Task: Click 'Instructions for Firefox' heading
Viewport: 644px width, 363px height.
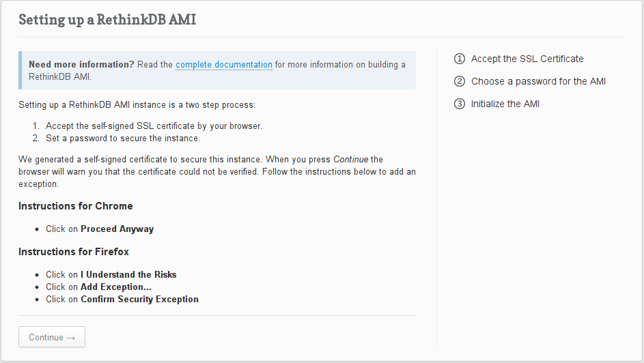Action: click(74, 252)
